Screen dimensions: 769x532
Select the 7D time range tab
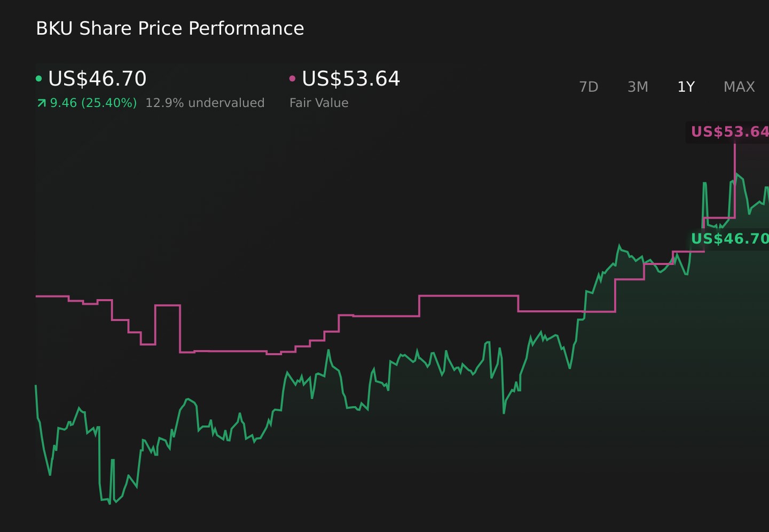point(588,87)
